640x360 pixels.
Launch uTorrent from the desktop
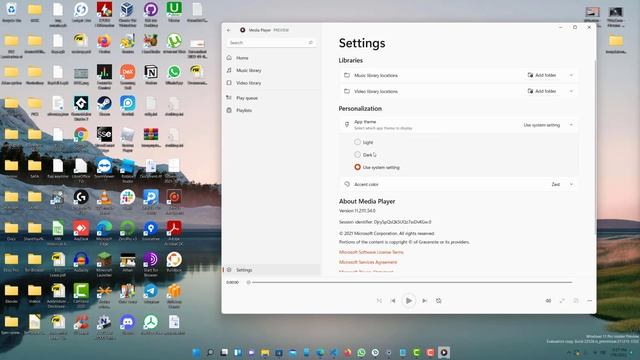(174, 44)
